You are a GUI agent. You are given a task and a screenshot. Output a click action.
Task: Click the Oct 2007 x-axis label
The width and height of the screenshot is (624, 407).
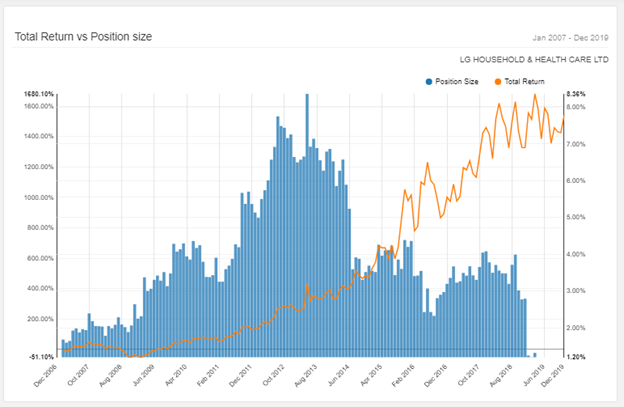click(78, 375)
